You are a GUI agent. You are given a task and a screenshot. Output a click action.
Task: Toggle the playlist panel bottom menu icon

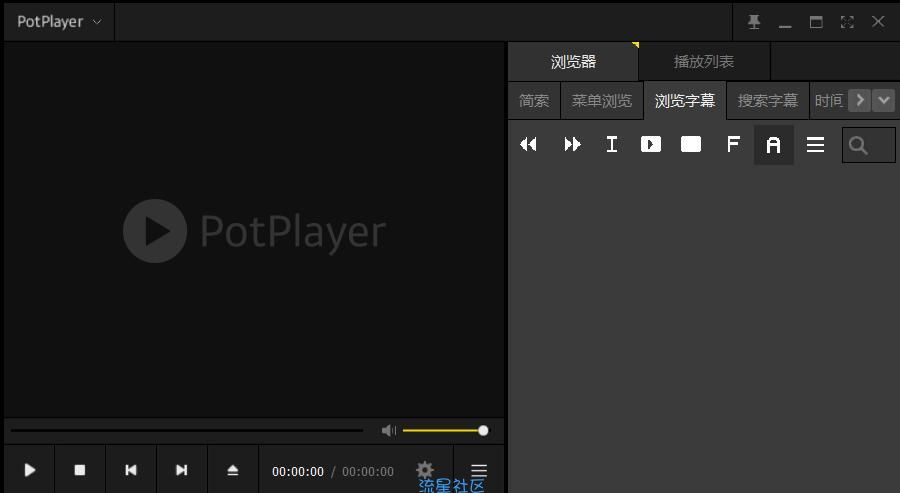[479, 471]
